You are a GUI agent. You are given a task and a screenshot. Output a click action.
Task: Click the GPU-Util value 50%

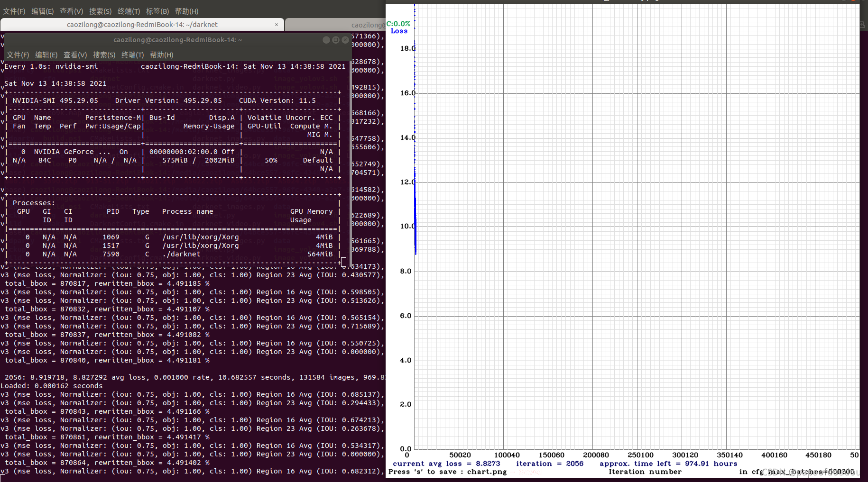point(271,160)
